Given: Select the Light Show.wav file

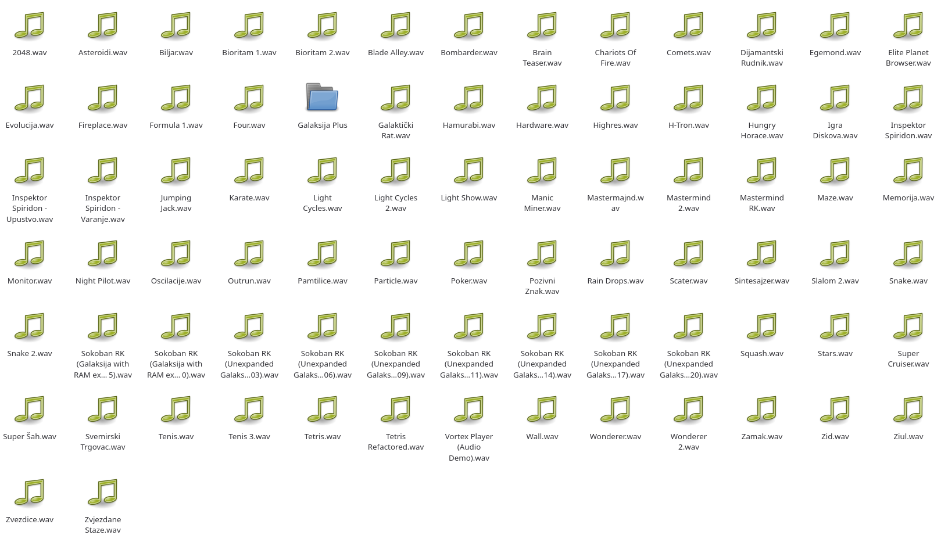Looking at the screenshot, I should [x=469, y=173].
